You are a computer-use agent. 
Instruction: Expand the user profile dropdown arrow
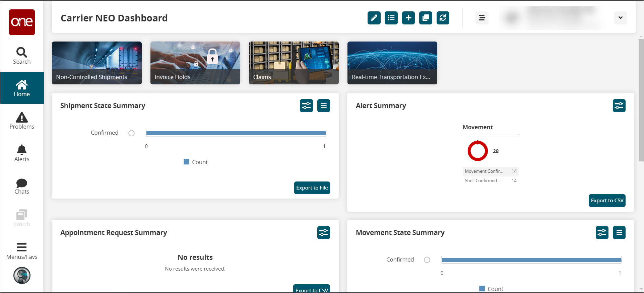(x=621, y=18)
